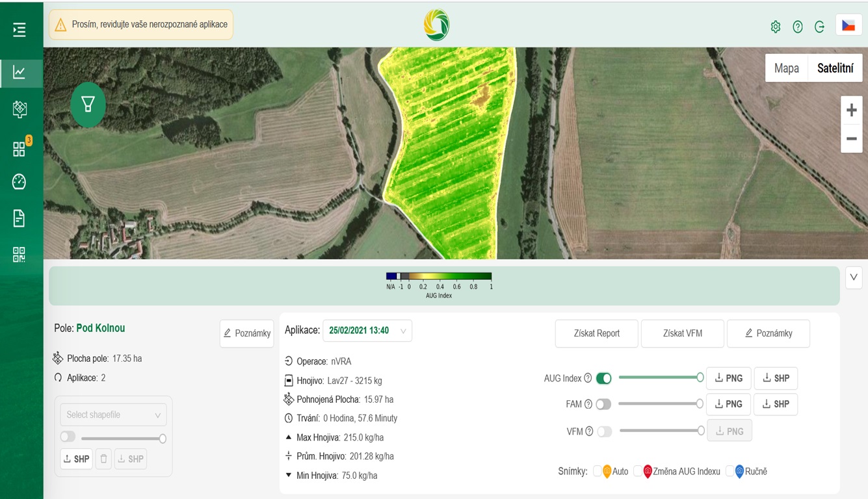Open the QR code sidebar icon
Image resolution: width=868 pixels, height=499 pixels.
[x=20, y=255]
